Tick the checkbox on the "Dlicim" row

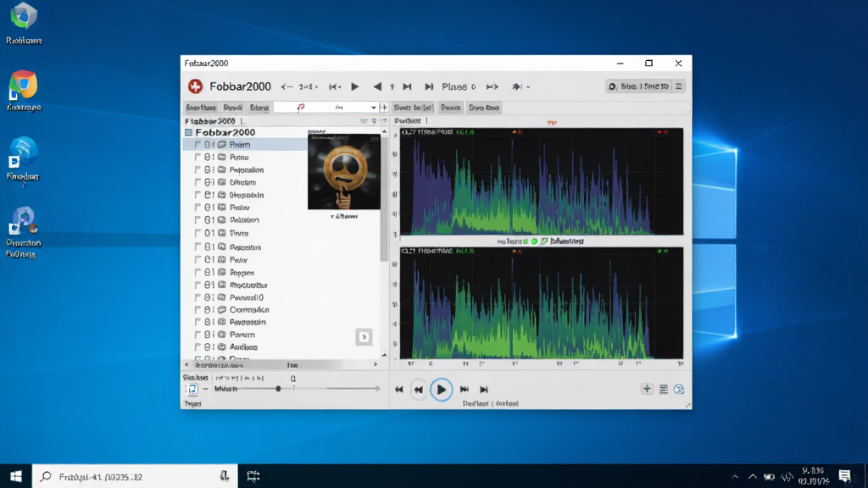coord(198,182)
